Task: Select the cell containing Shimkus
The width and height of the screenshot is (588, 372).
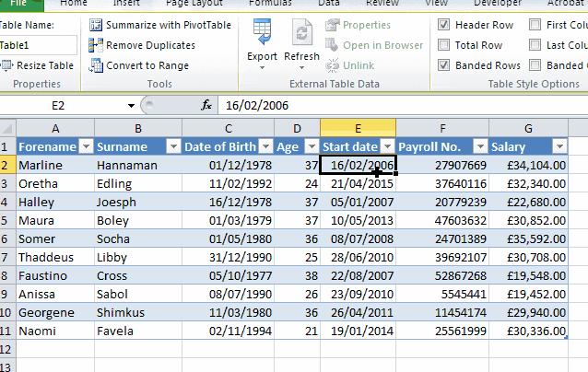Action: click(x=138, y=312)
